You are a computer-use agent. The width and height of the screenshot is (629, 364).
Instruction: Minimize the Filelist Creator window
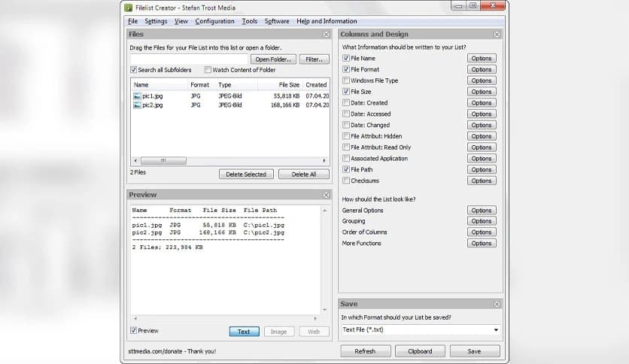pos(459,5)
